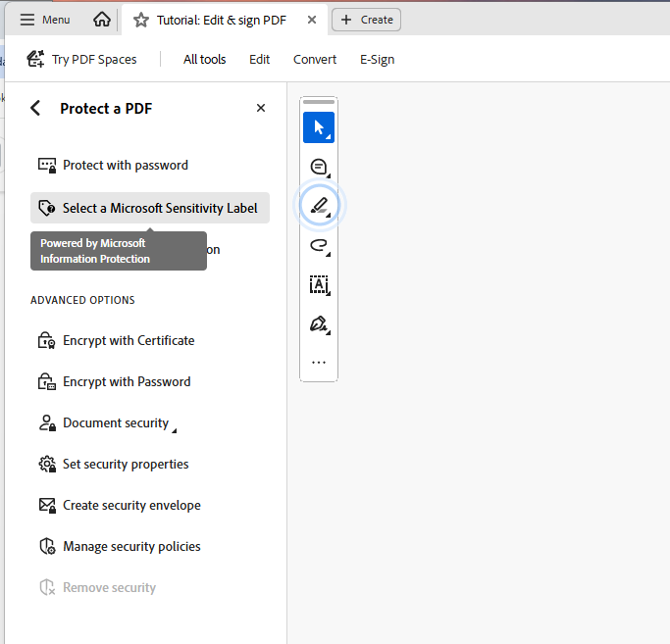Open Create security envelope
The width and height of the screenshot is (670, 644).
pyautogui.click(x=149, y=505)
